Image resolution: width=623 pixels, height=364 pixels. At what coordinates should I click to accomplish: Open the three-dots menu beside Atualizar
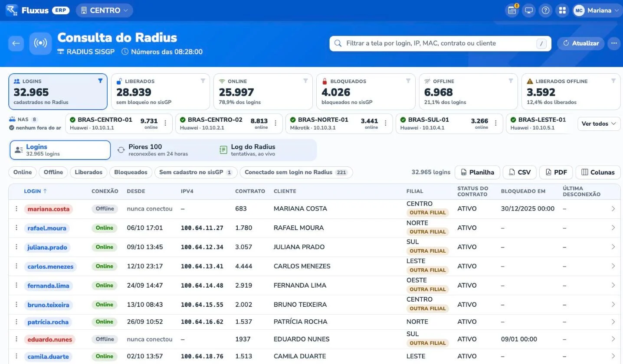(x=613, y=43)
